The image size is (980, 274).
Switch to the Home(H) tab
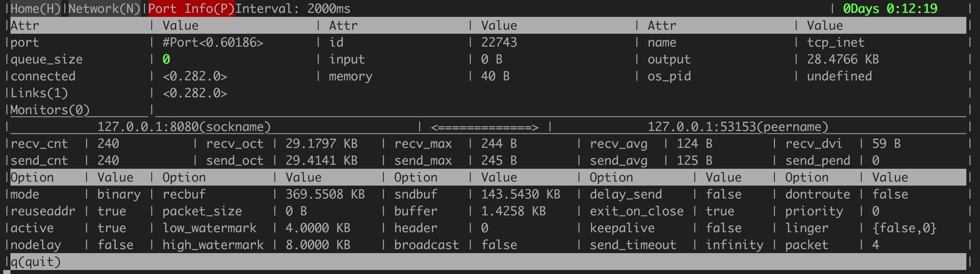[35, 8]
